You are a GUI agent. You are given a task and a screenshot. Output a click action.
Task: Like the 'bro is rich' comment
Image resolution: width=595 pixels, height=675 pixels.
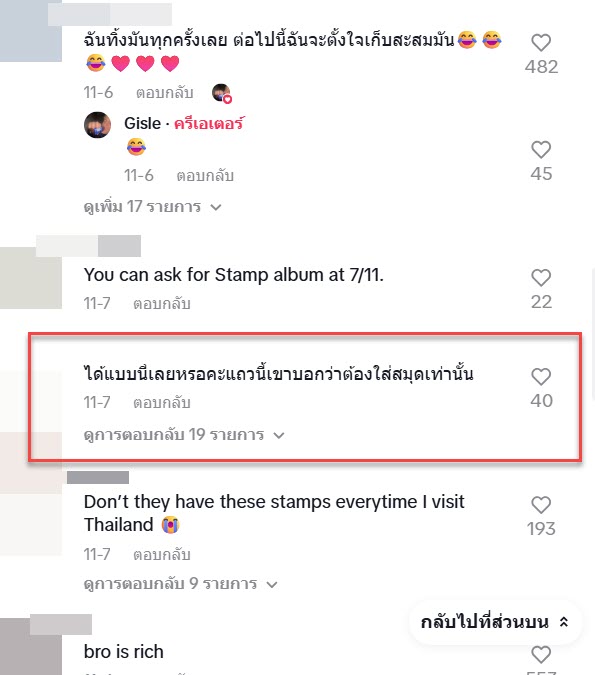[541, 654]
